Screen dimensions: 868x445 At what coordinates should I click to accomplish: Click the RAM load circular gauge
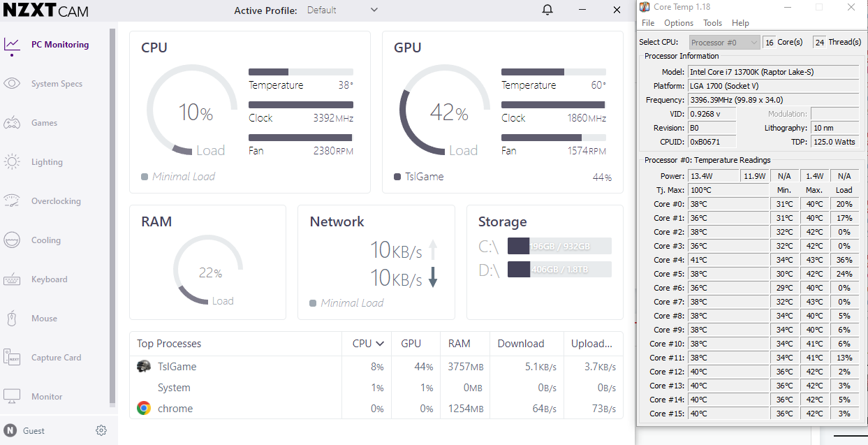coord(208,271)
